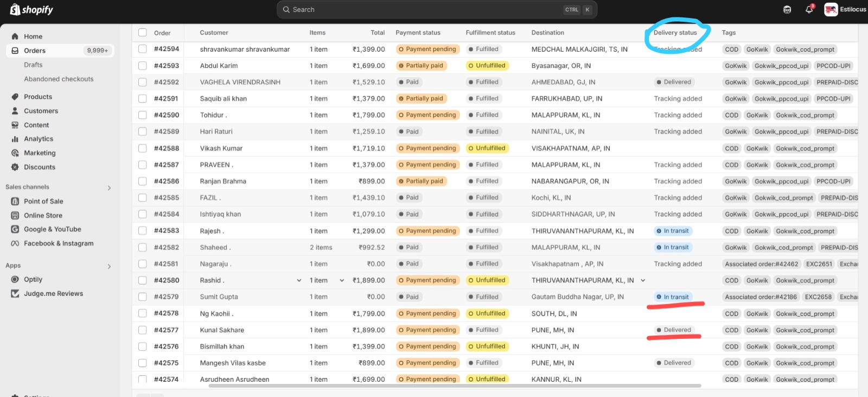Click the Analytics bar chart icon
The height and width of the screenshot is (397, 868).
pyautogui.click(x=15, y=139)
